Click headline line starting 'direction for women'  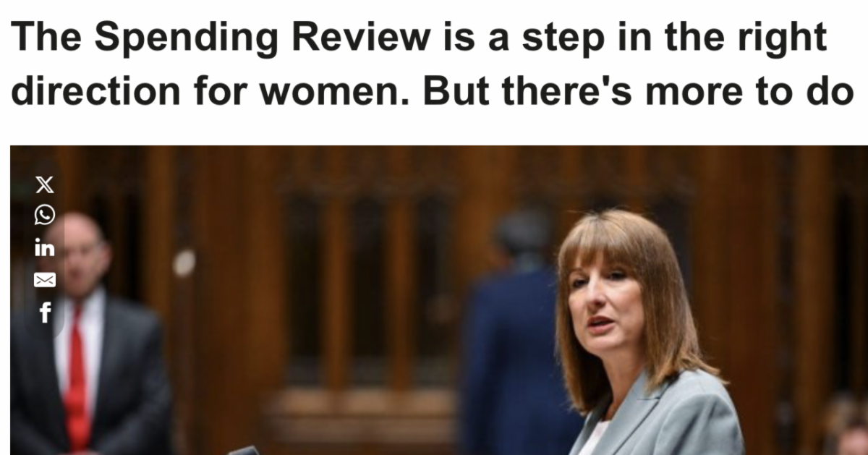(x=433, y=90)
